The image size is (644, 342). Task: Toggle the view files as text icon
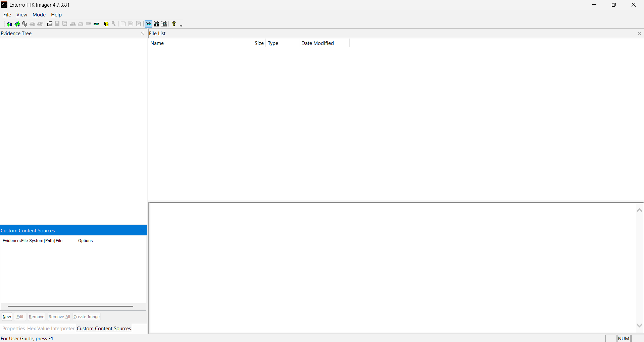tap(156, 24)
